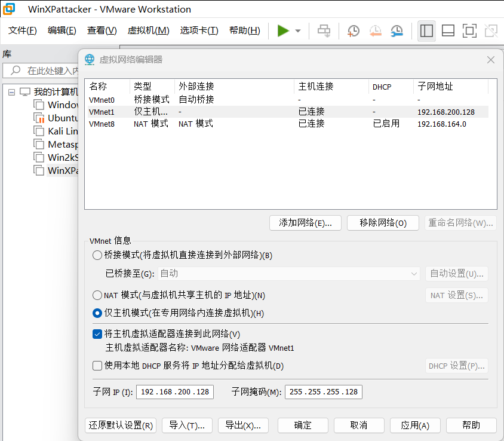The image size is (504, 441).
Task: Click the subnet IP input field
Action: click(175, 392)
